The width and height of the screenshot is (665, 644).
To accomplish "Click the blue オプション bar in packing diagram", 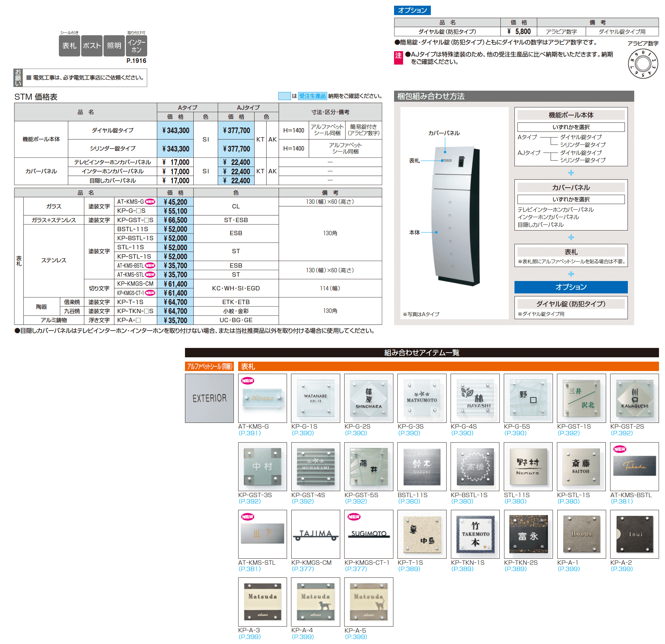I will click(571, 287).
